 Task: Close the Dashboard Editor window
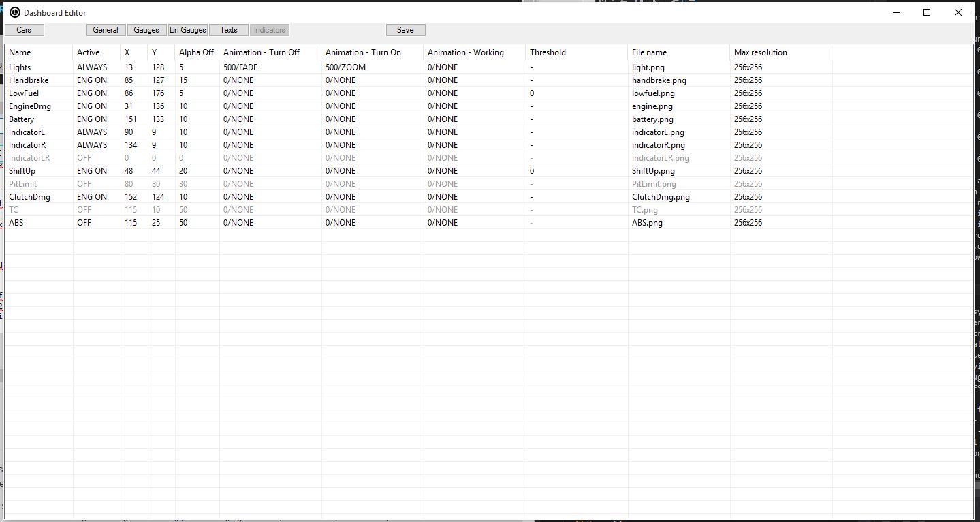click(x=958, y=12)
